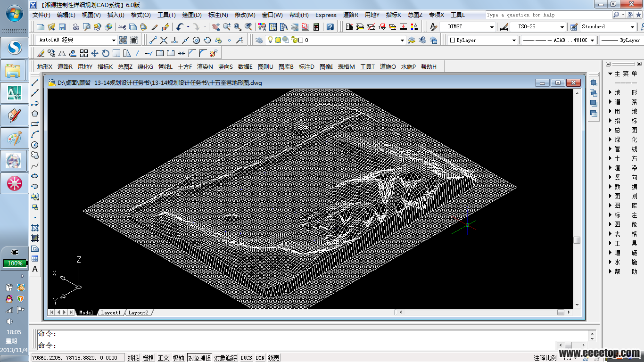Save the drawing with floppy icon
This screenshot has height=362, width=644.
[62, 27]
